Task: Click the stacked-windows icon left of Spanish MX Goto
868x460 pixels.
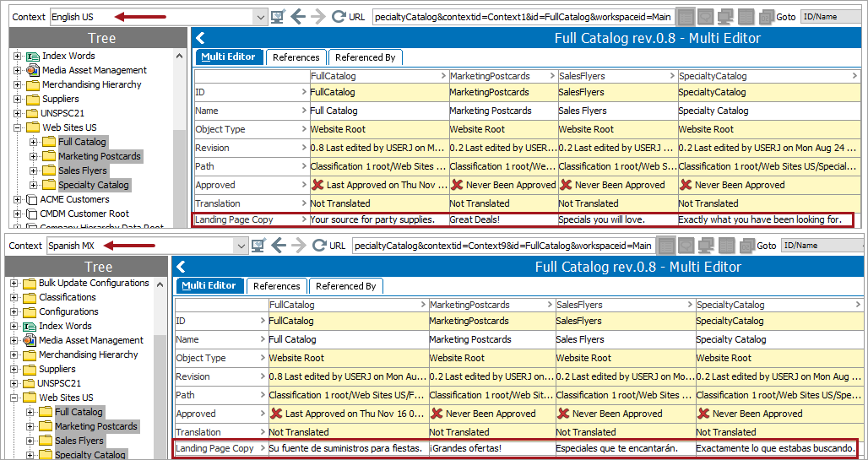Action: point(746,246)
